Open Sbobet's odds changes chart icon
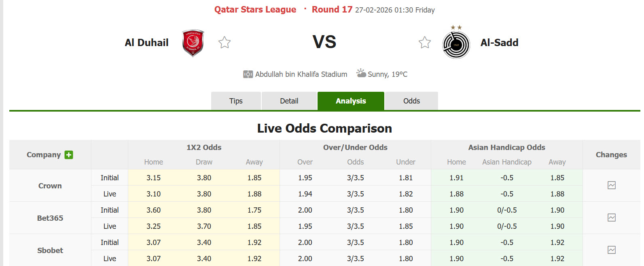Viewport: 644px width, 266px height. pos(611,250)
